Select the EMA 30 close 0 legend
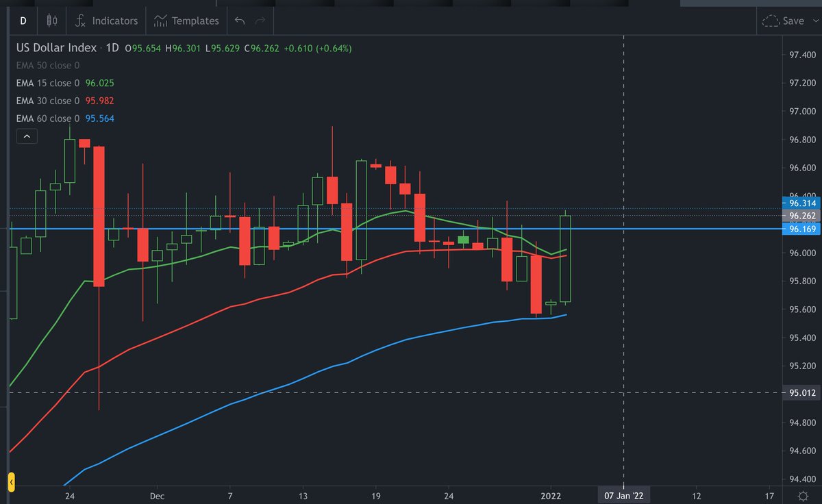 pyautogui.click(x=48, y=101)
